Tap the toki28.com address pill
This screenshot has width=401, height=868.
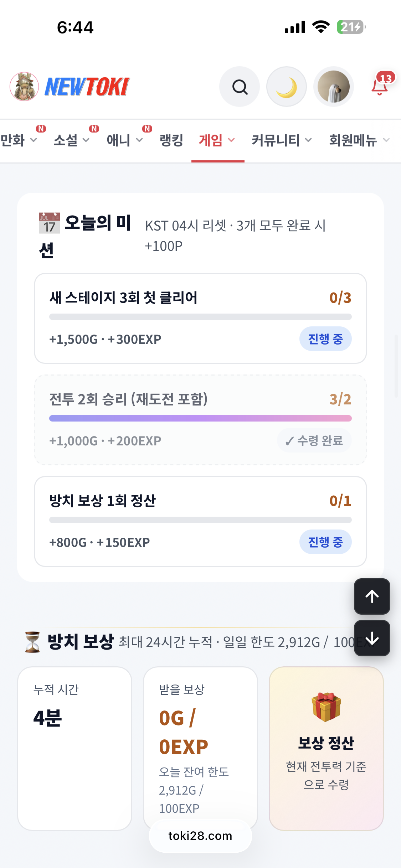[200, 836]
